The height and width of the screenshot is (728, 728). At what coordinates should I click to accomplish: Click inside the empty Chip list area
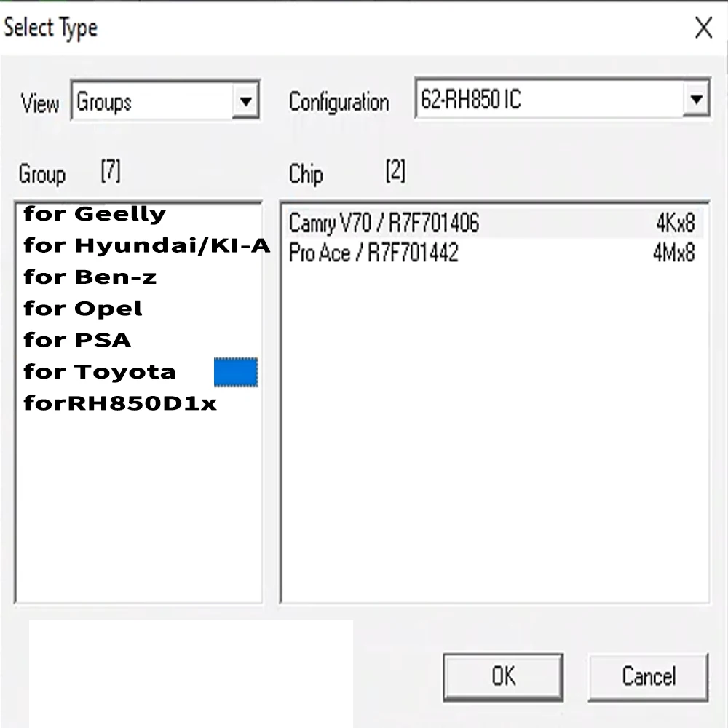click(495, 437)
